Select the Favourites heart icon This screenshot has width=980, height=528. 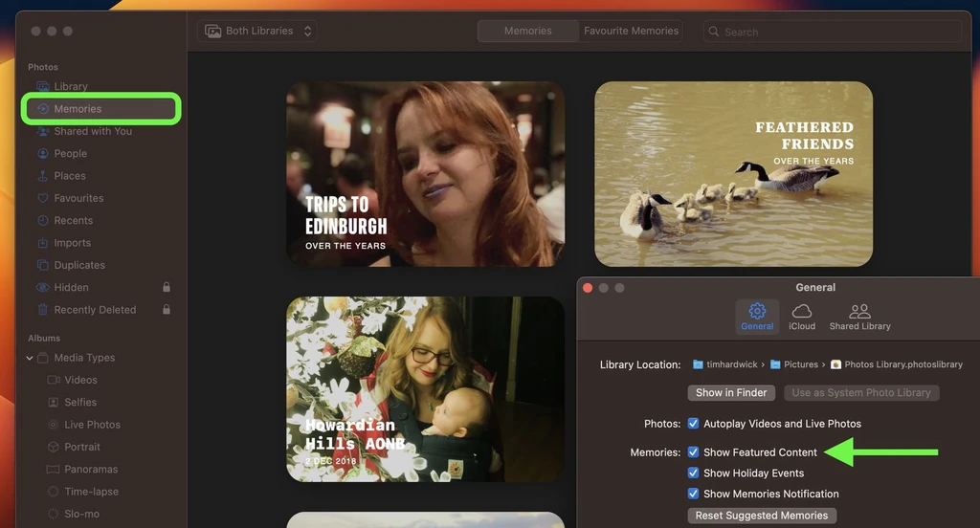point(42,198)
